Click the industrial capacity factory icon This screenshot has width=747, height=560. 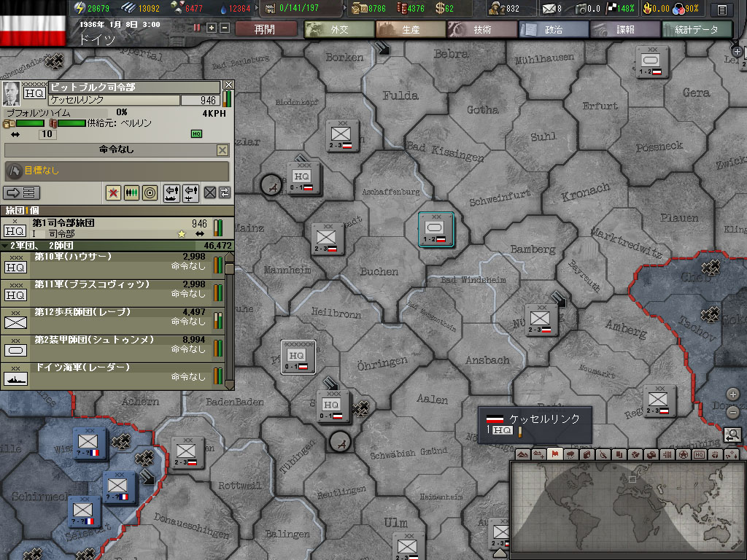click(270, 8)
